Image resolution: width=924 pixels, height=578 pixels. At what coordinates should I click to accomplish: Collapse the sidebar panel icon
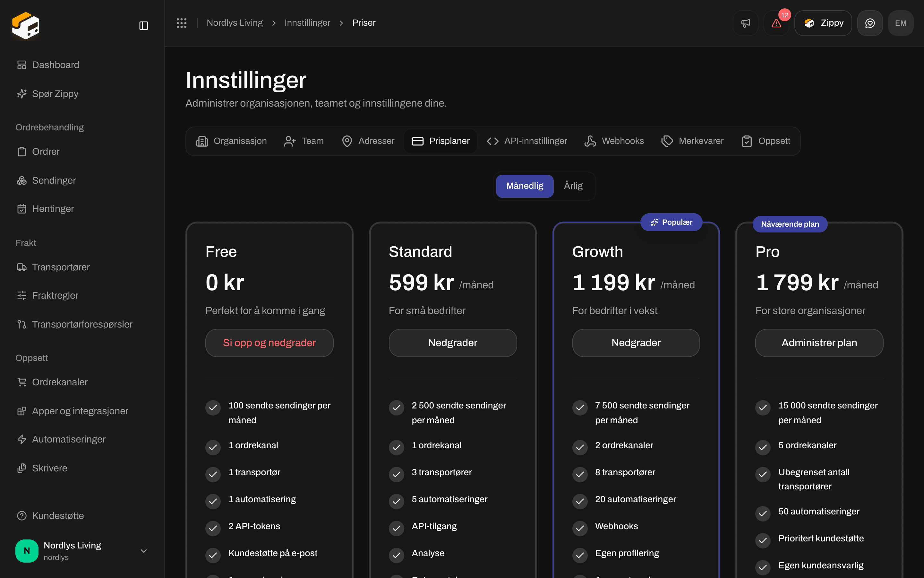coord(143,26)
